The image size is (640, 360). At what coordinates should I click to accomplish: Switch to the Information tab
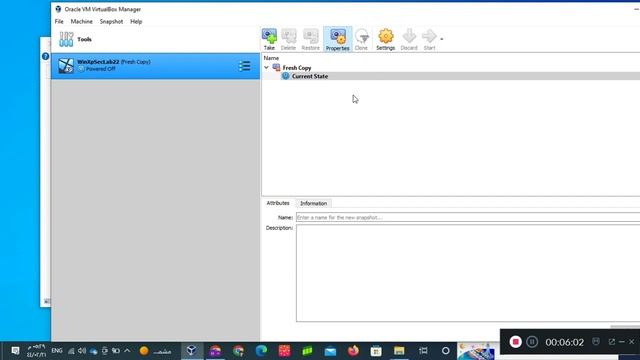313,203
